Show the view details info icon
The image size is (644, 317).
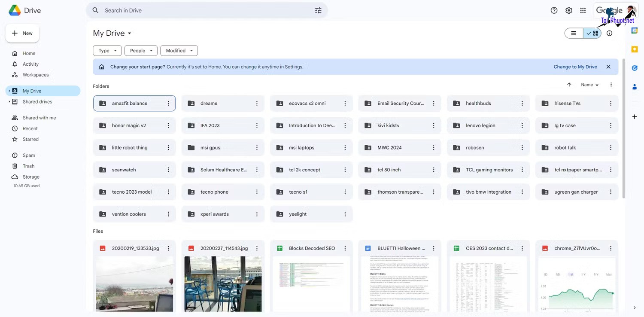coord(609,33)
